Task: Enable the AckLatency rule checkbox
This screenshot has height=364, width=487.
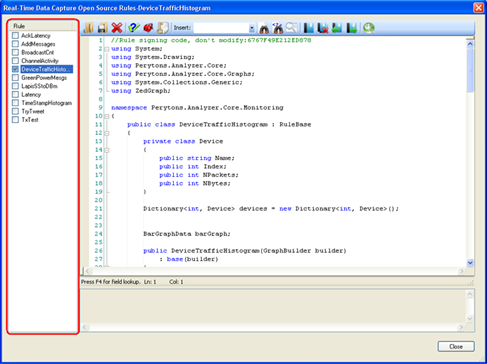Action: tap(15, 35)
